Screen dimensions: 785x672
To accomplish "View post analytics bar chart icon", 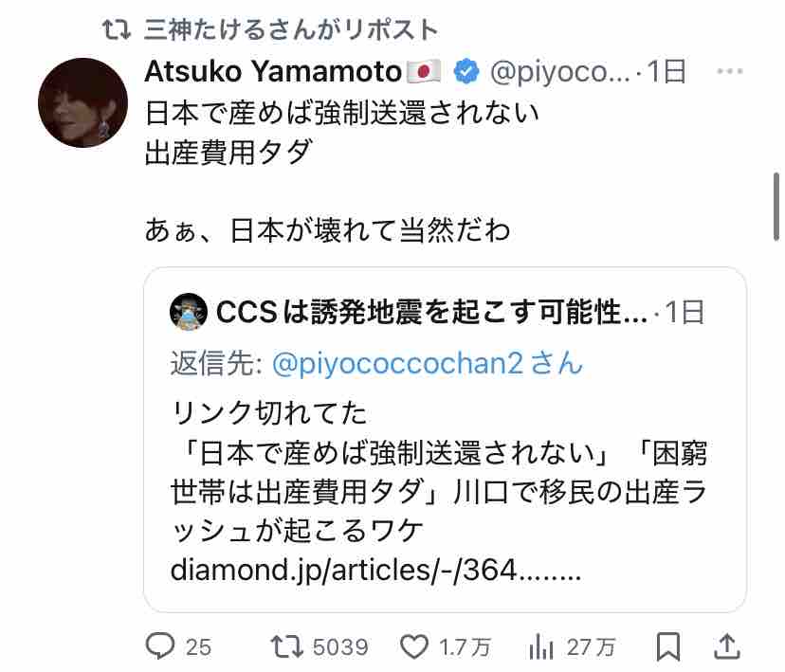I will [x=541, y=646].
